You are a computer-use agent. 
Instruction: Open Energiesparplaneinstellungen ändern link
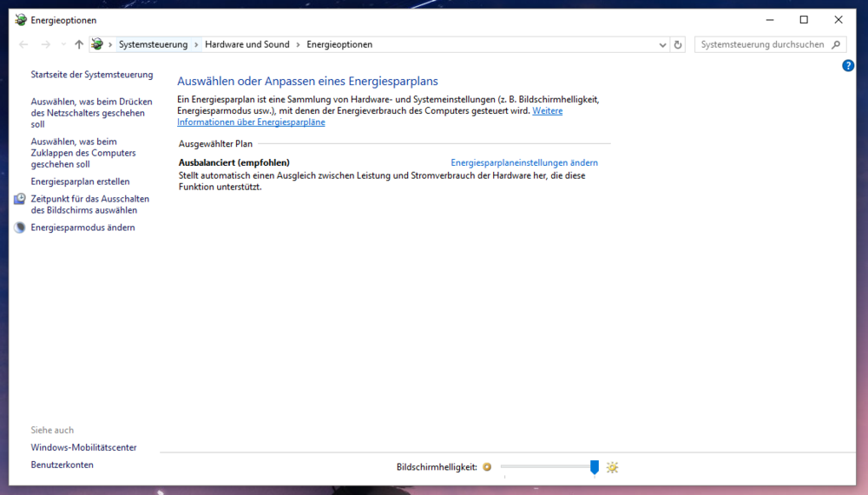(x=524, y=162)
